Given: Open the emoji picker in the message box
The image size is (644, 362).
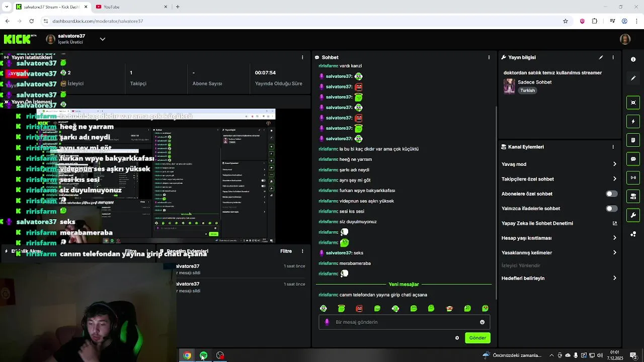Looking at the screenshot, I should [482, 322].
